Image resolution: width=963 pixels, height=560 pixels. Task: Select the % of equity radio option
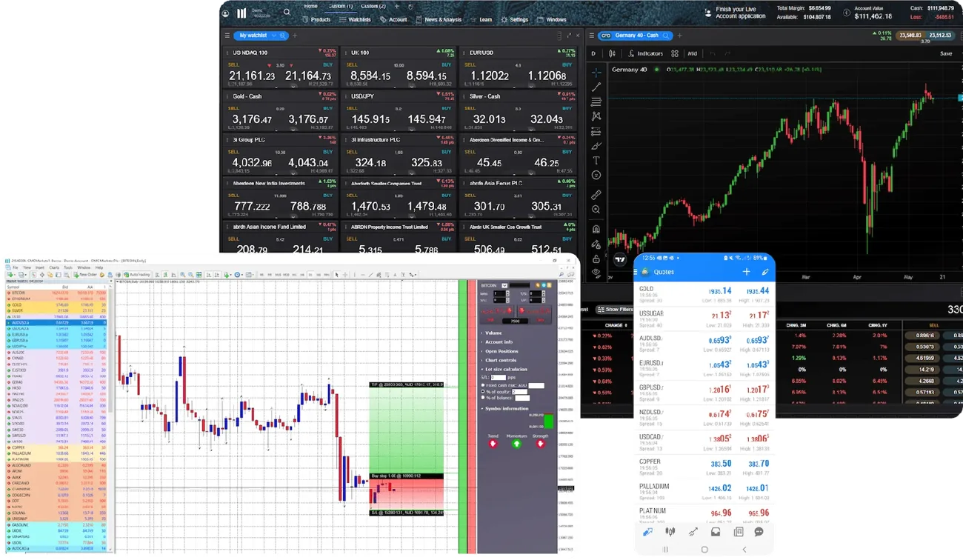[x=483, y=391]
